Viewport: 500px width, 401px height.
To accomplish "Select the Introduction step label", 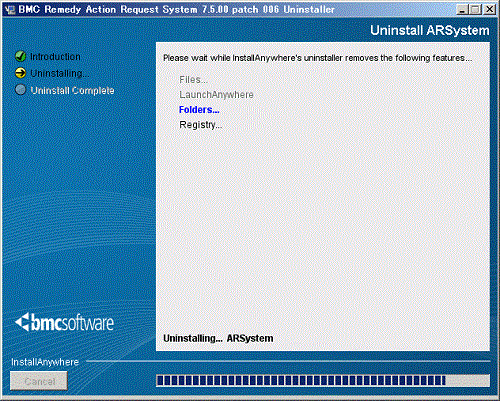I will coord(55,57).
